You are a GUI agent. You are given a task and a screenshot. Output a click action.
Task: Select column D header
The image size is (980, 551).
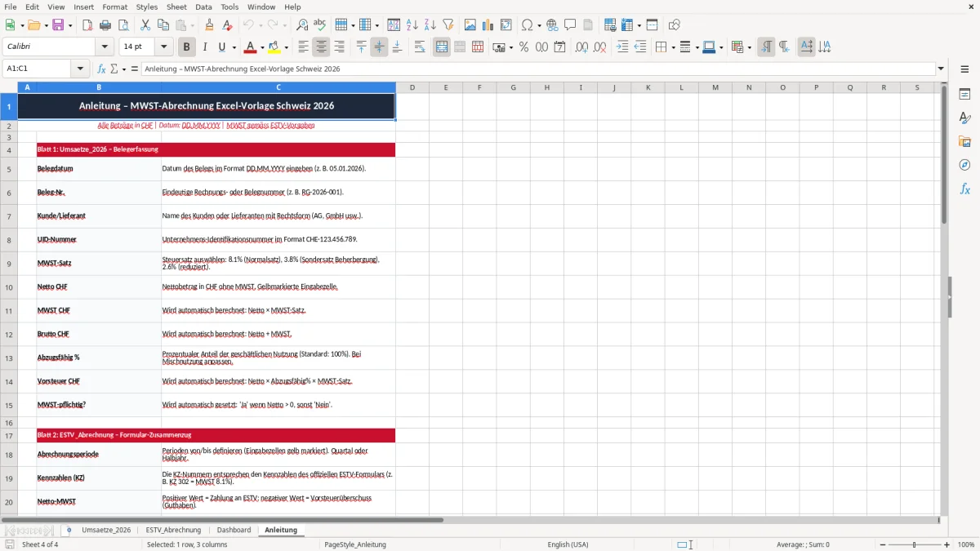tap(412, 87)
